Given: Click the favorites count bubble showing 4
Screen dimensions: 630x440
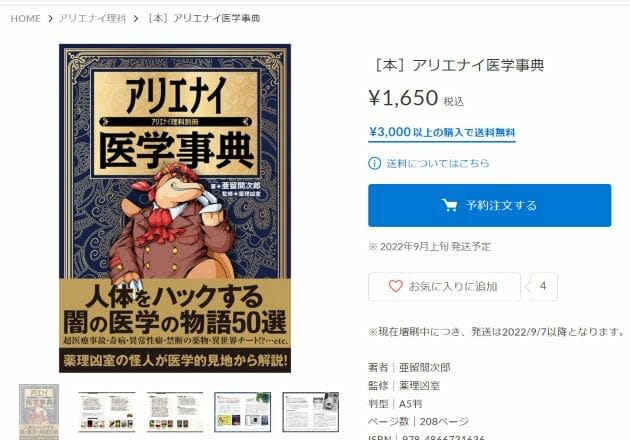Looking at the screenshot, I should click(544, 287).
